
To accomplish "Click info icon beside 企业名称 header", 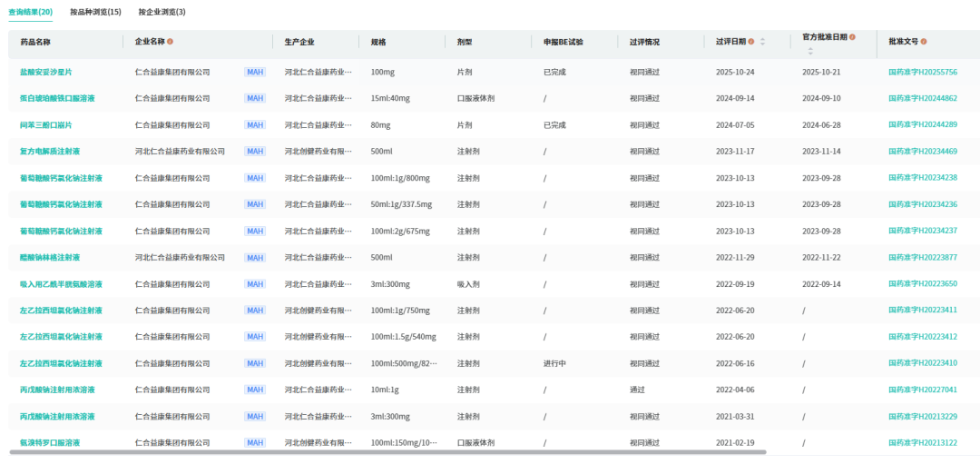I will pyautogui.click(x=170, y=42).
